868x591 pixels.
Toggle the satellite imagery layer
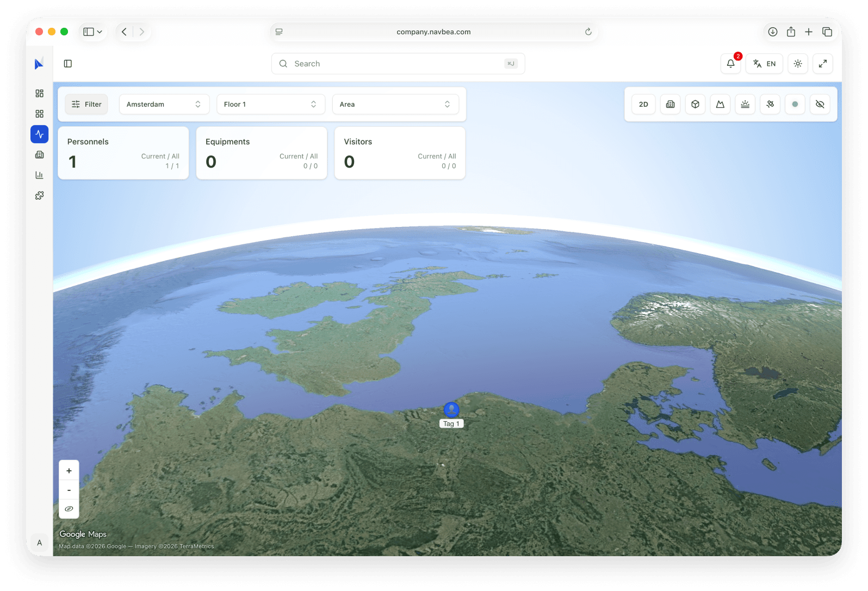[x=770, y=104]
